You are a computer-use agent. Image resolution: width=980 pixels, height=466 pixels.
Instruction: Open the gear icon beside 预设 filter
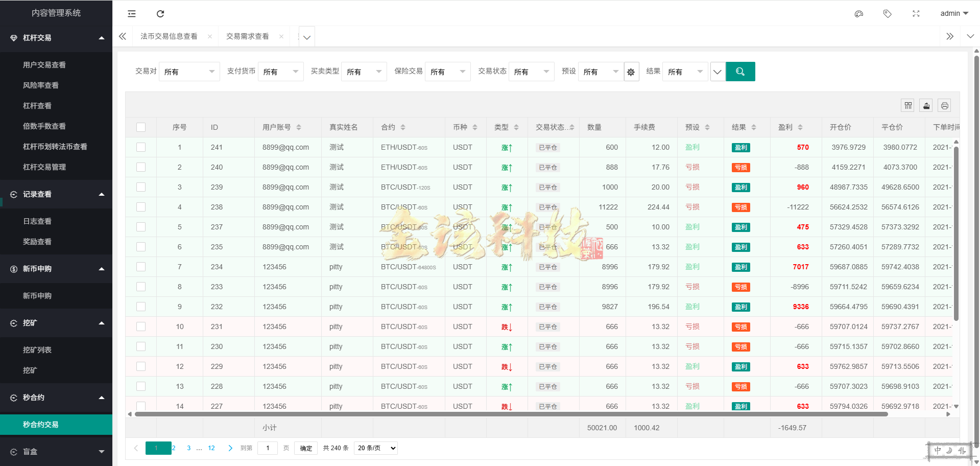pos(631,72)
